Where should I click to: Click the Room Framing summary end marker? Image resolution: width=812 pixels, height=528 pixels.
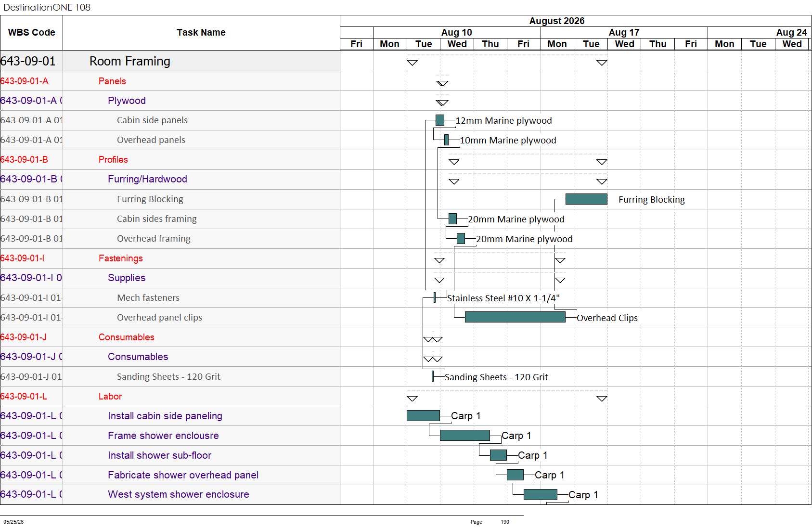pyautogui.click(x=602, y=63)
